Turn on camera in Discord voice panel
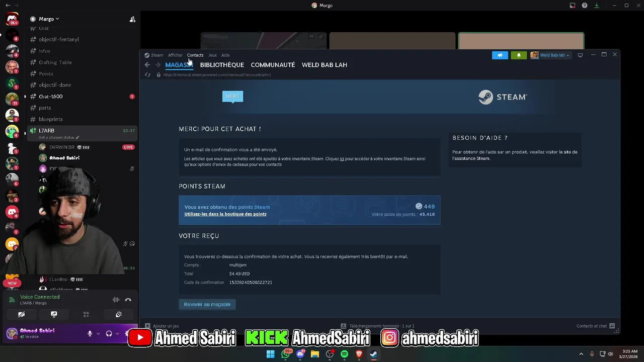Viewport: 644px width, 362px height. click(x=22, y=314)
